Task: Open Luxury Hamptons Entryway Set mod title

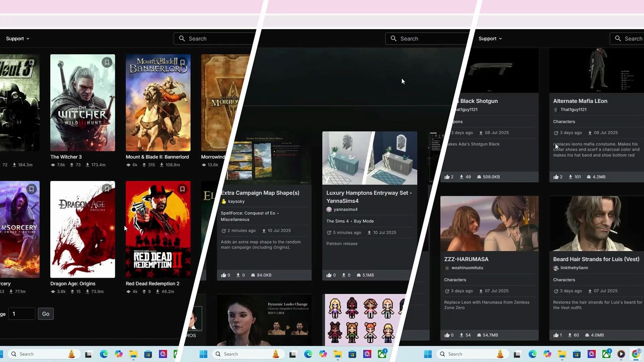Action: (x=369, y=197)
